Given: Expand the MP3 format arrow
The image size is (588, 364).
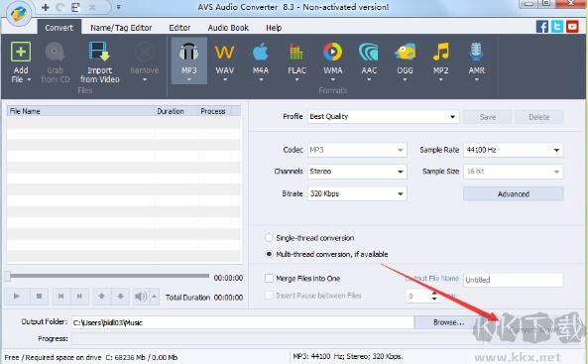Looking at the screenshot, I should coord(189,79).
